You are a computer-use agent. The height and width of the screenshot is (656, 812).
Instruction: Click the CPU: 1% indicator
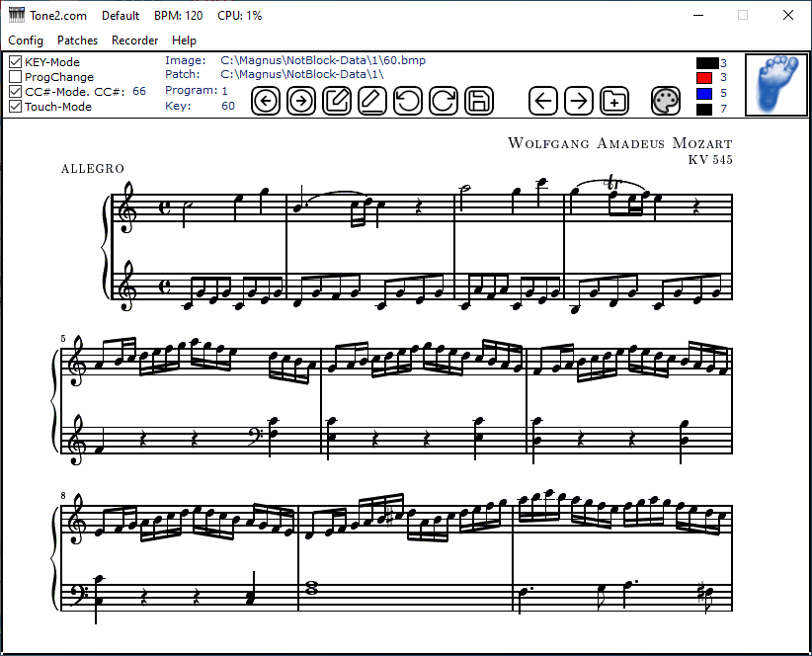coord(240,16)
